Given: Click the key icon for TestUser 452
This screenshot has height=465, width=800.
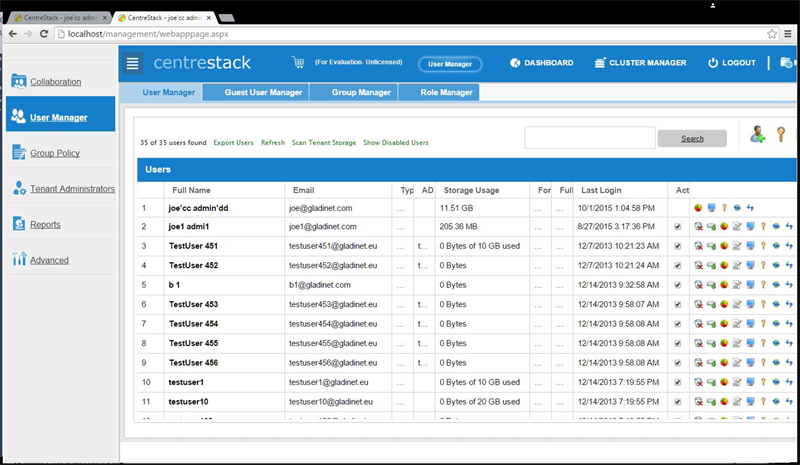Looking at the screenshot, I should tap(763, 265).
